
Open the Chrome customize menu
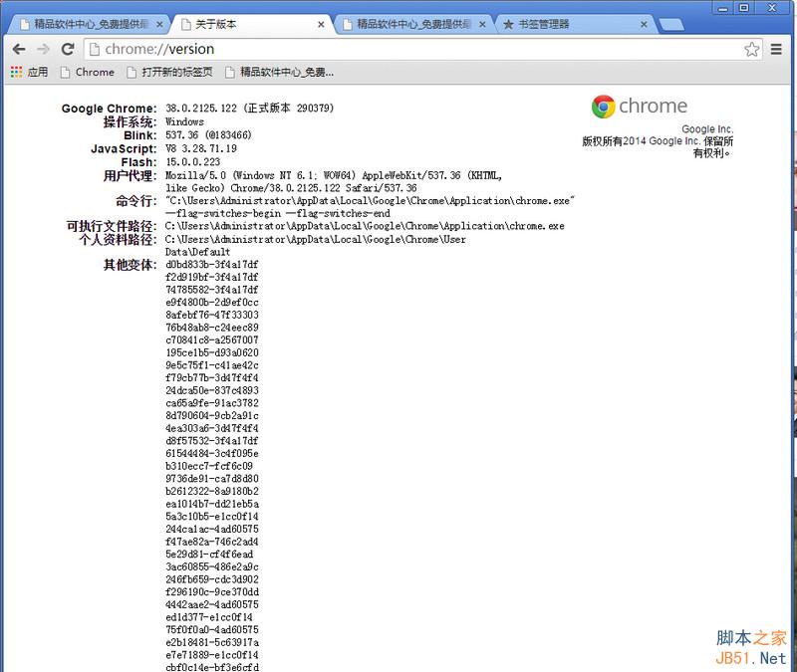pos(778,48)
